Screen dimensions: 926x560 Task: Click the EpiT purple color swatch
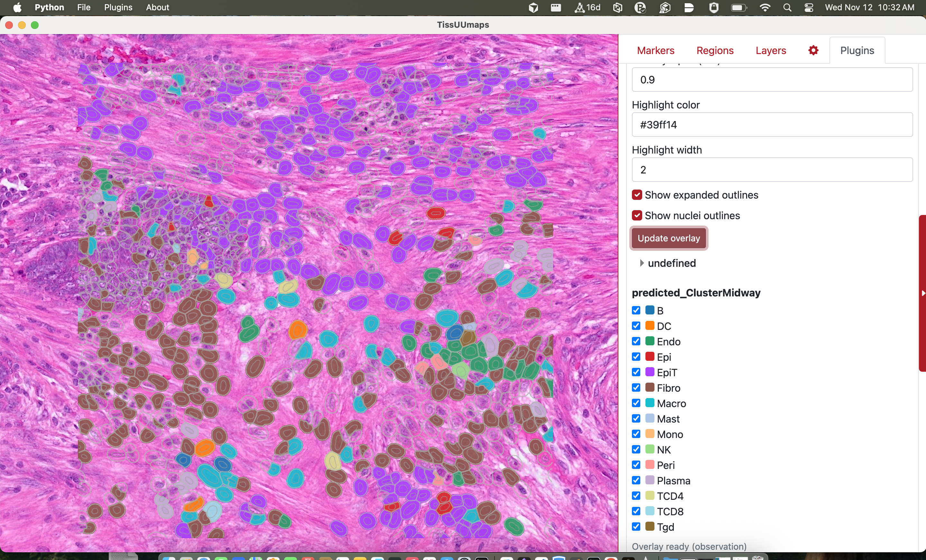pyautogui.click(x=650, y=372)
